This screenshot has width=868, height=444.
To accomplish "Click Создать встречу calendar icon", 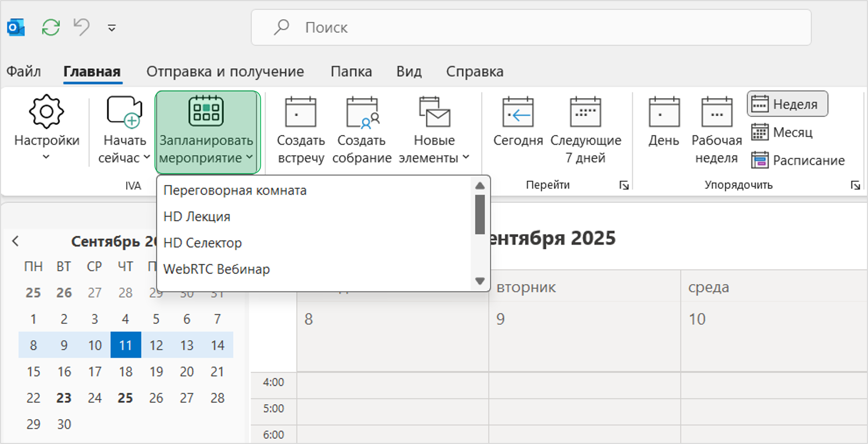I will pyautogui.click(x=301, y=112).
